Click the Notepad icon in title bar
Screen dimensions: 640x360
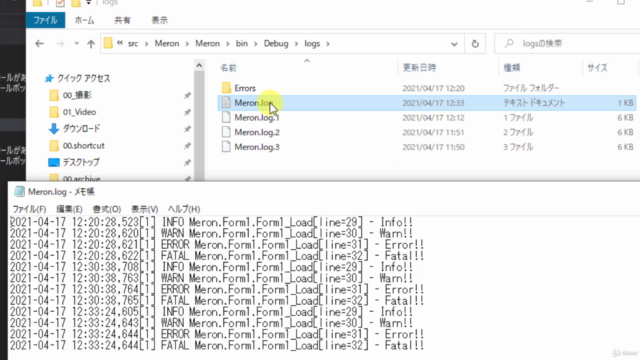[x=19, y=191]
